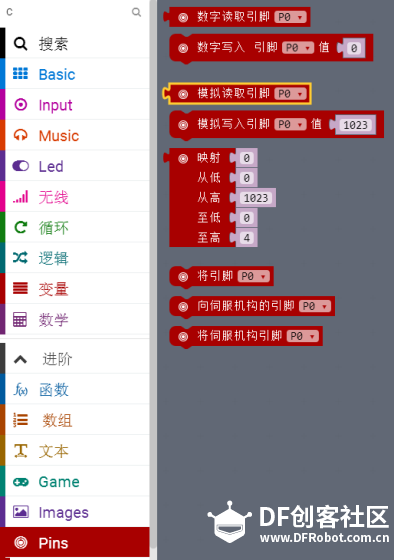Image resolution: width=395 pixels, height=560 pixels.
Task: Select the 数学 math category
Action: (x=75, y=320)
